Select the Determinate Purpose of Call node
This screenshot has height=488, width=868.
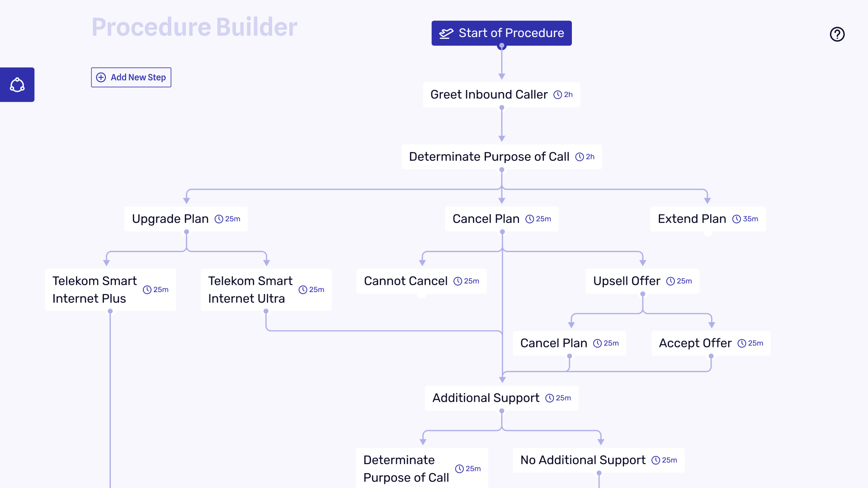(x=501, y=156)
